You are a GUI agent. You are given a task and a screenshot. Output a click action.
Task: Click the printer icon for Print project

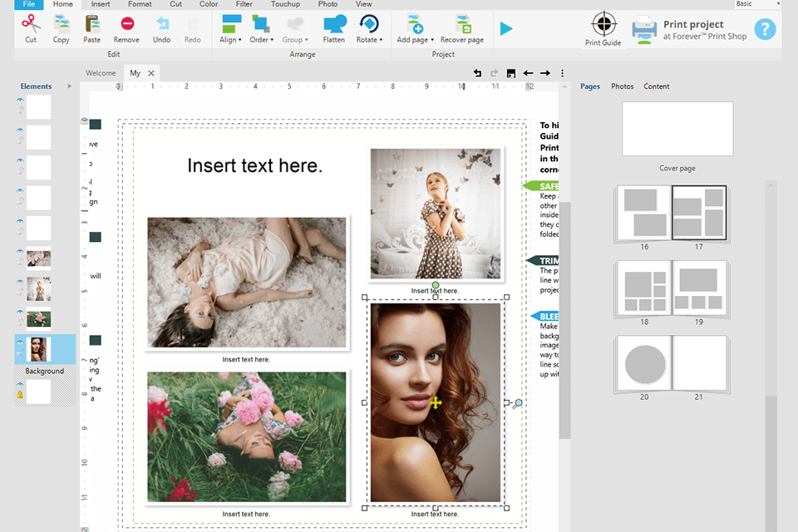coord(644,30)
